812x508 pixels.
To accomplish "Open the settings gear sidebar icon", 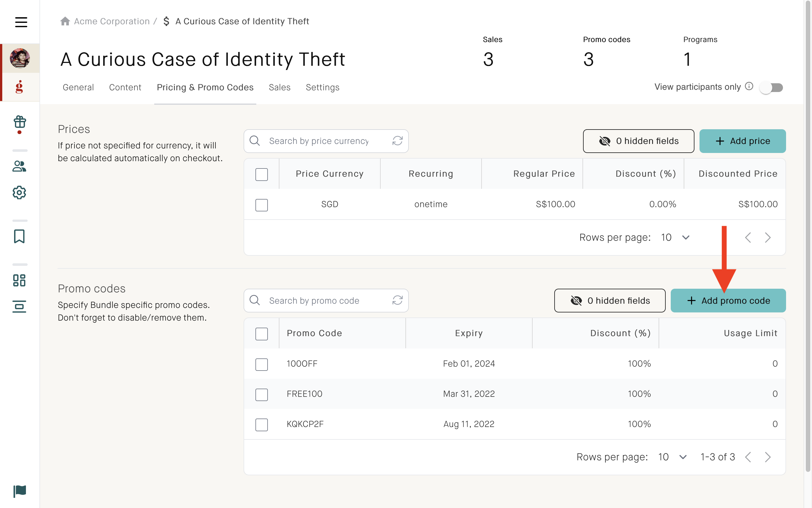I will [19, 192].
